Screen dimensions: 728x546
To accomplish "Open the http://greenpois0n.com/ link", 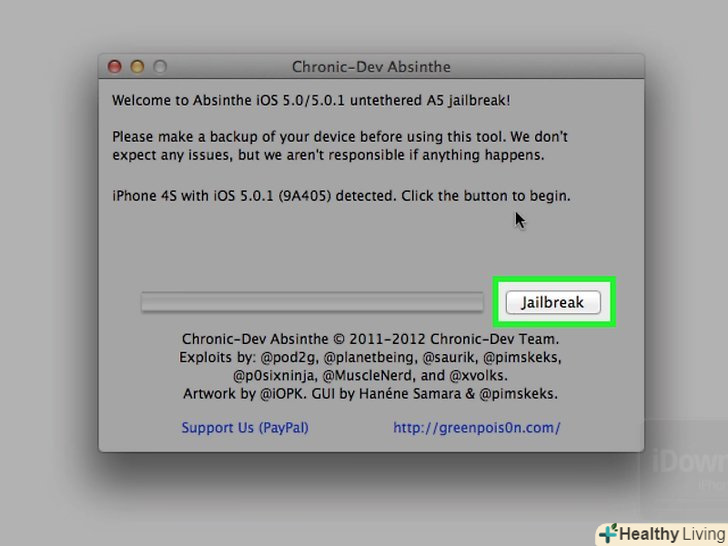I will coord(477,428).
